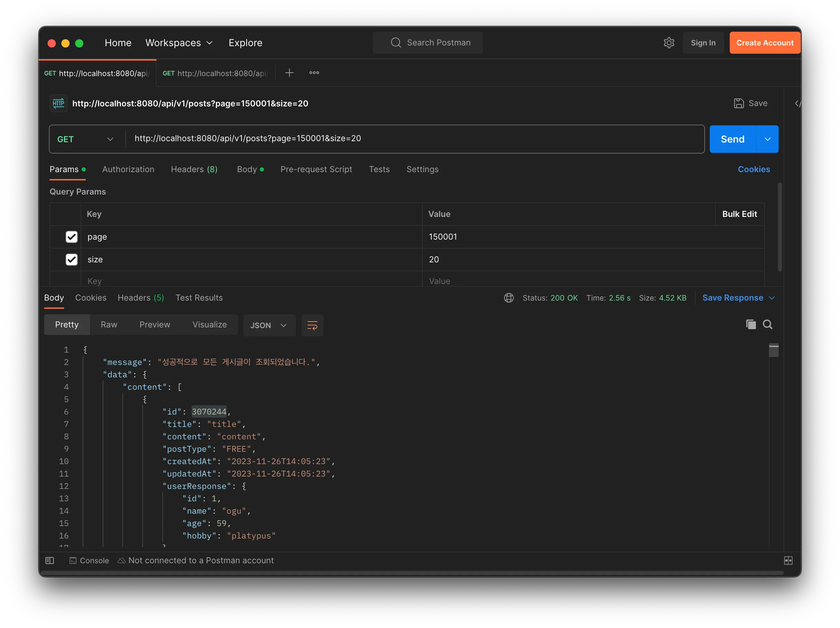
Task: Uncheck the size parameter checkbox
Action: 71,260
